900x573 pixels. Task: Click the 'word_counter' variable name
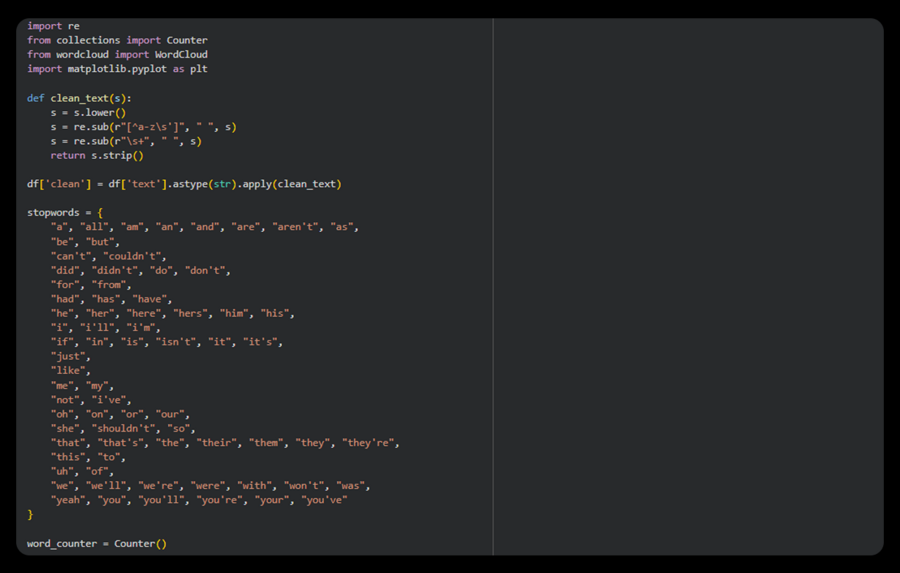tap(62, 543)
